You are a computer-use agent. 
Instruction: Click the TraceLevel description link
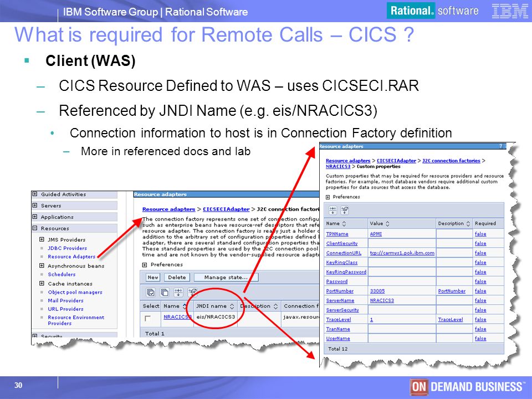click(x=450, y=320)
